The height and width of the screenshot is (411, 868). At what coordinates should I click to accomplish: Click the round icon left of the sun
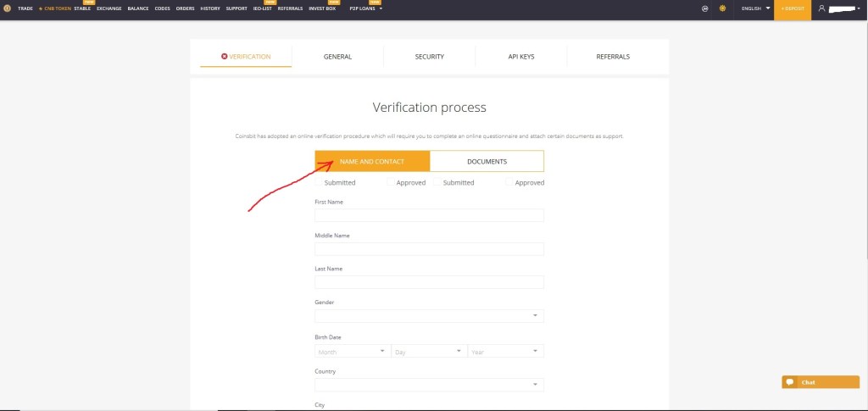click(705, 8)
